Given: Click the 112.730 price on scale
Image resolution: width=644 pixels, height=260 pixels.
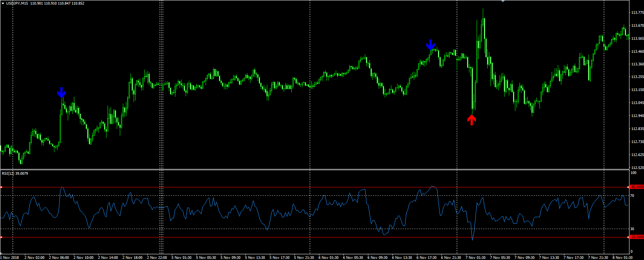Looking at the screenshot, I should pyautogui.click(x=637, y=142).
